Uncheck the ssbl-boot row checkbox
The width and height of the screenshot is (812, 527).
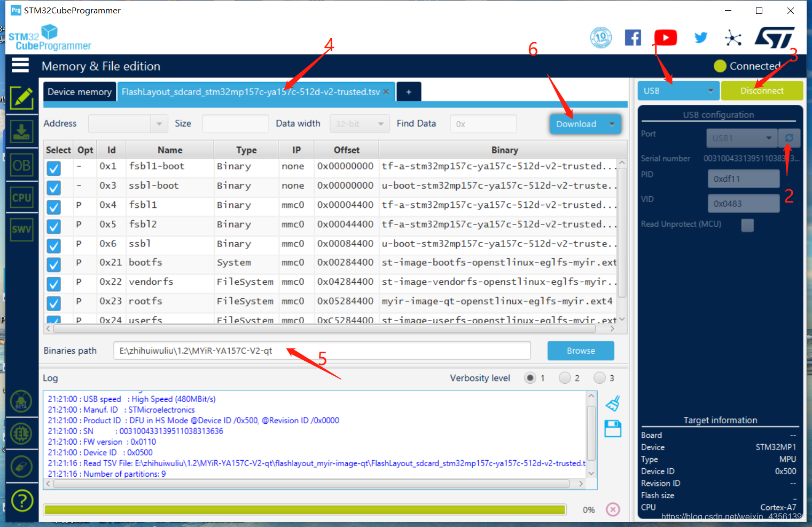(53, 188)
